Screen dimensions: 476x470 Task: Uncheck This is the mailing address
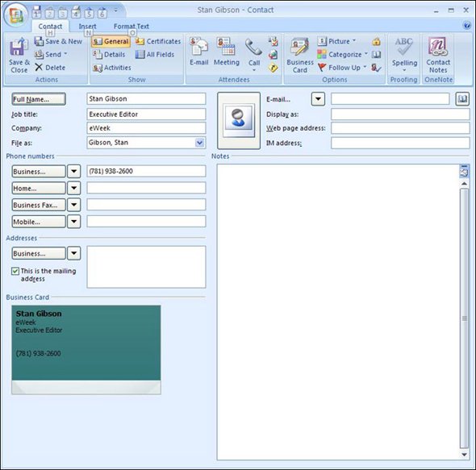click(x=15, y=271)
